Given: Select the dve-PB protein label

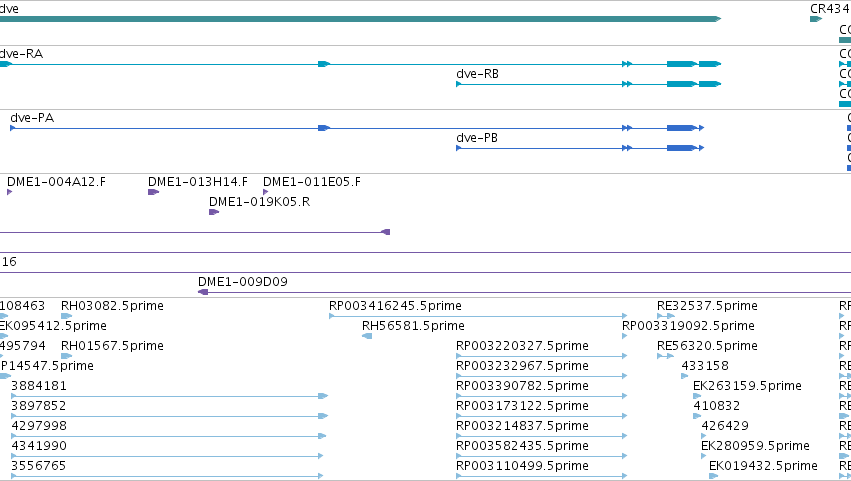Looking at the screenshot, I should pos(477,138).
